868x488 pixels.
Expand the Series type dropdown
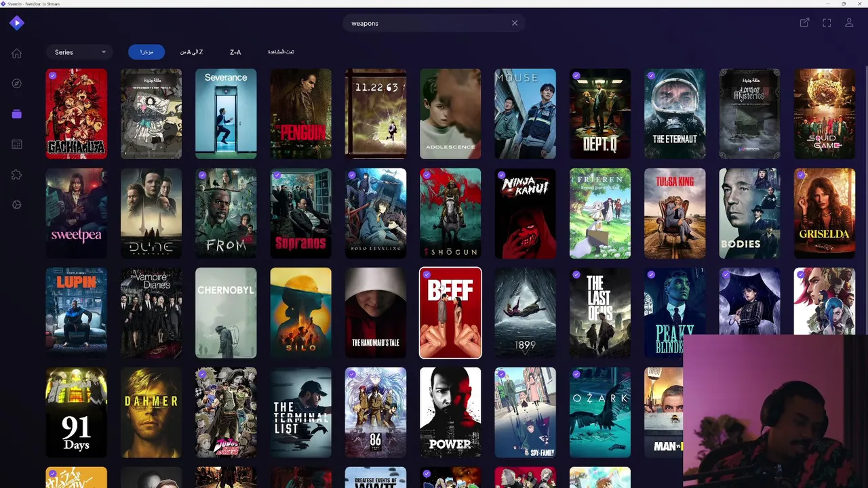(81, 52)
